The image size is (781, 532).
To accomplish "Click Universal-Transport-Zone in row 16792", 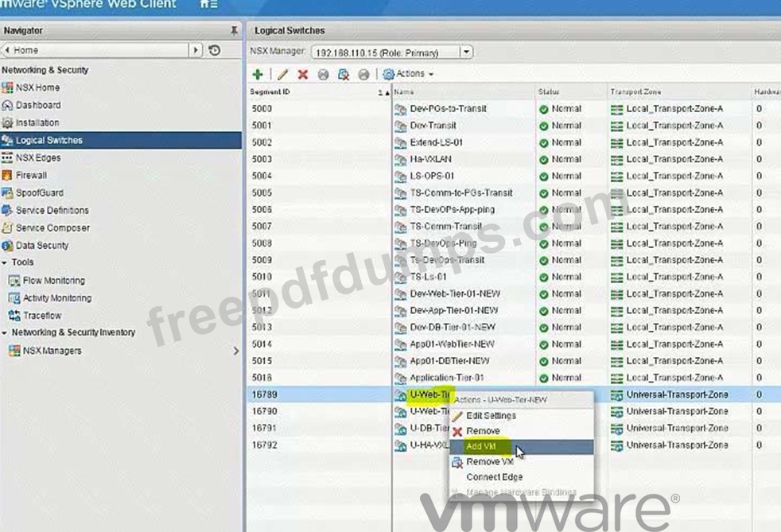I will pyautogui.click(x=677, y=445).
